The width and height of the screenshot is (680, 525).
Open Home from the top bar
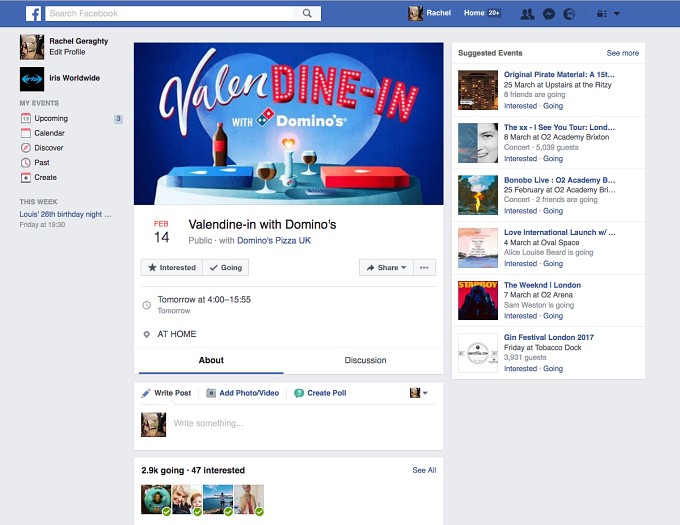tap(474, 13)
